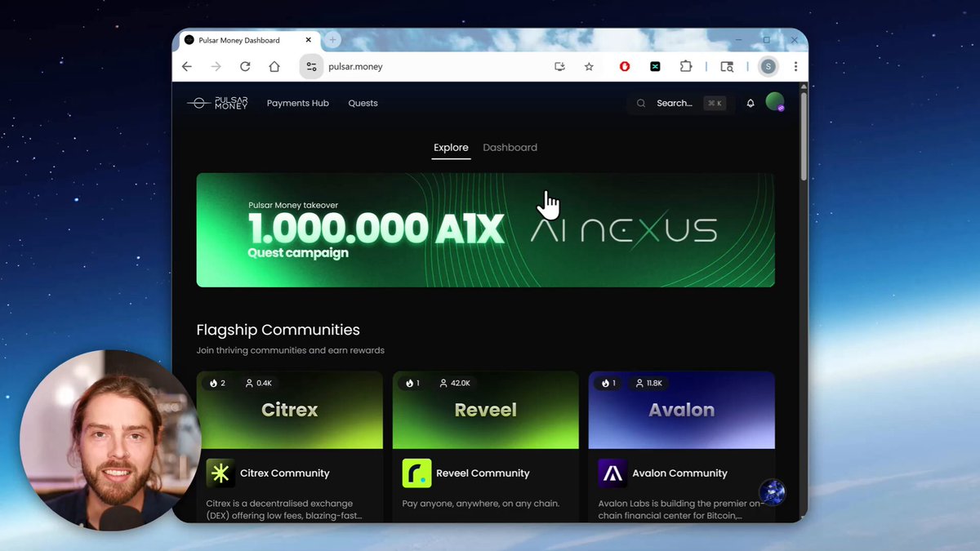
Task: Click the 11.8K members badge on Avalon
Action: click(x=649, y=383)
